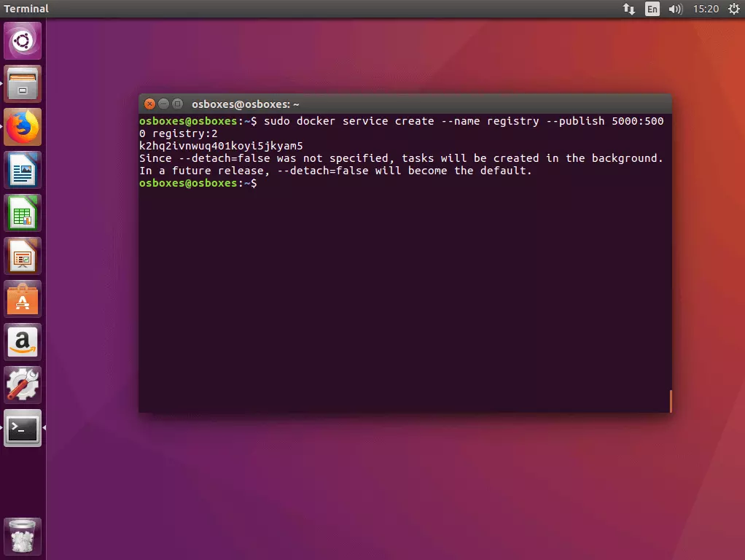Open the 15:20 clock menu
The height and width of the screenshot is (560, 745).
click(x=706, y=9)
